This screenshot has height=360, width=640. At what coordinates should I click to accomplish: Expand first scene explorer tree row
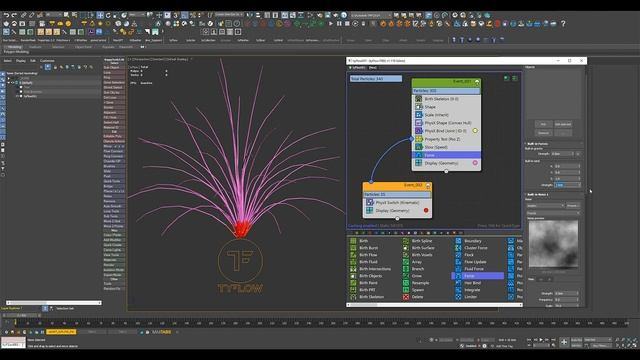[9, 78]
